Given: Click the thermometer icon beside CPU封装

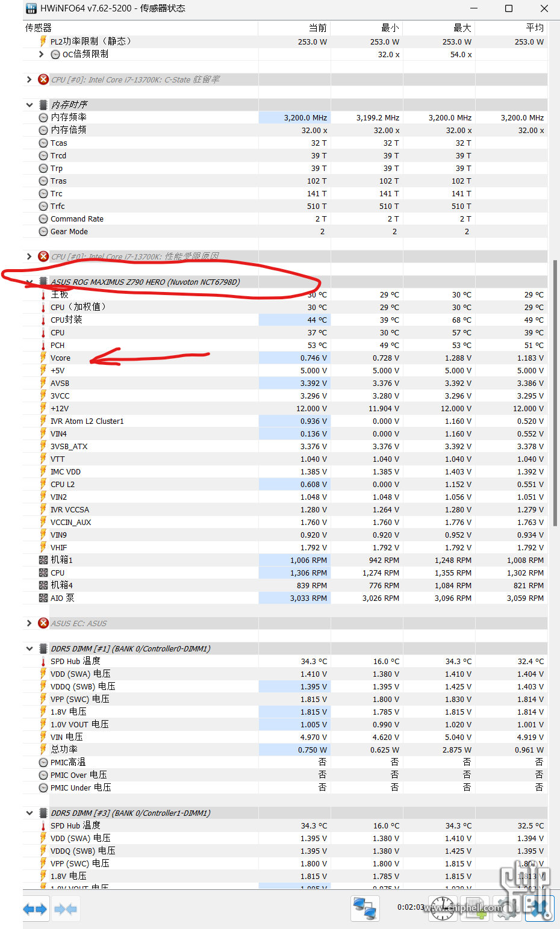Looking at the screenshot, I should point(43,320).
